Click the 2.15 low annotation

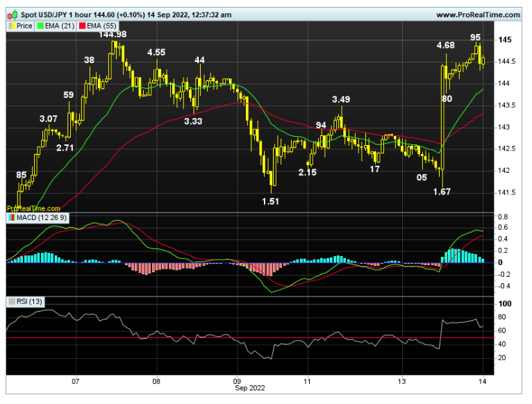(308, 172)
